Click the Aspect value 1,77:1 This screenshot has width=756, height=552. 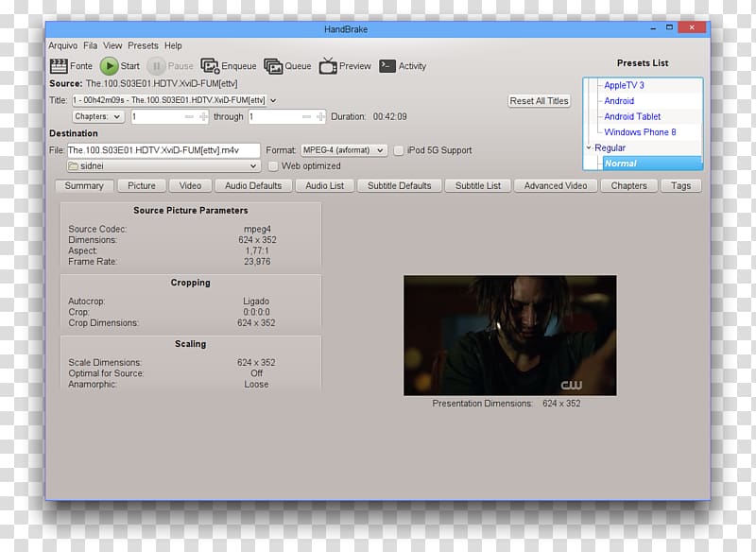point(257,250)
